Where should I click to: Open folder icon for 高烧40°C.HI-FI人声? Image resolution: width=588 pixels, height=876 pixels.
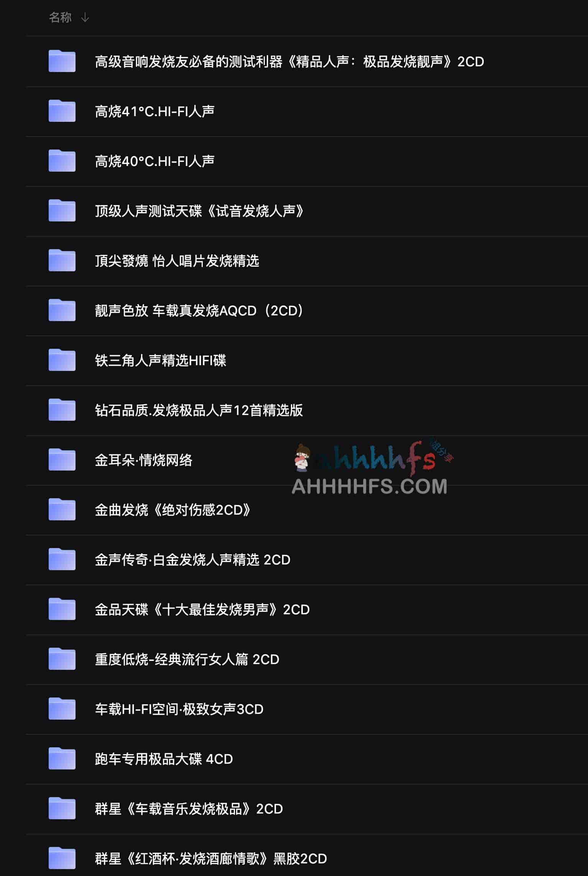tap(62, 161)
